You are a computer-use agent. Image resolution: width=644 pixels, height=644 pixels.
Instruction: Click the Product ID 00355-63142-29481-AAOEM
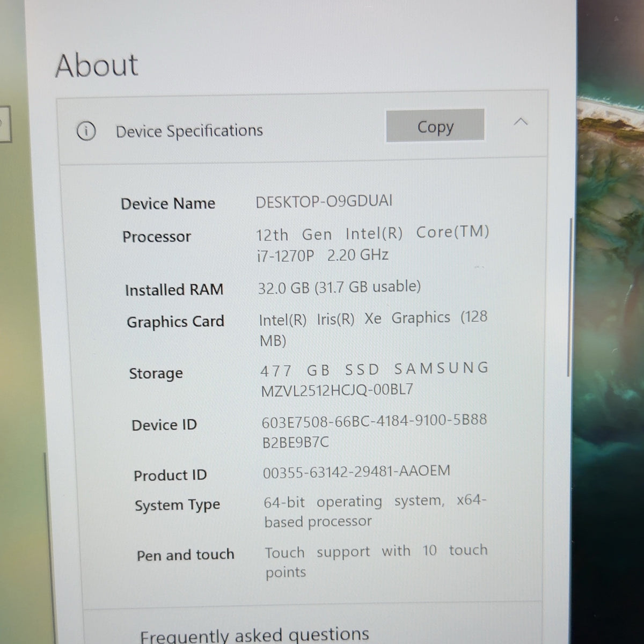point(357,472)
